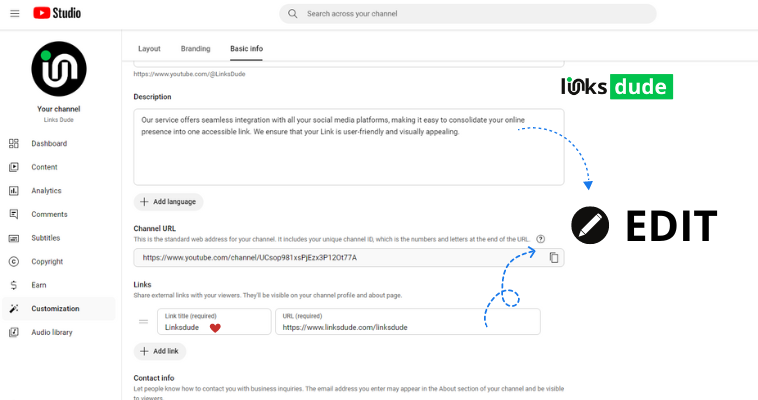The width and height of the screenshot is (758, 400).
Task: Click the Customization wand icon
Action: pos(14,309)
